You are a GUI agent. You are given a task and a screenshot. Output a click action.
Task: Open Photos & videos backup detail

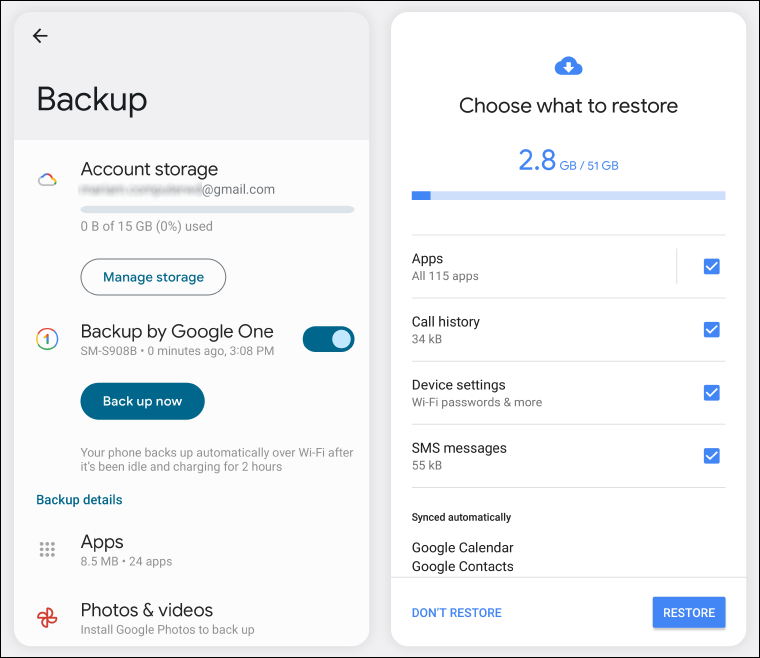191,618
